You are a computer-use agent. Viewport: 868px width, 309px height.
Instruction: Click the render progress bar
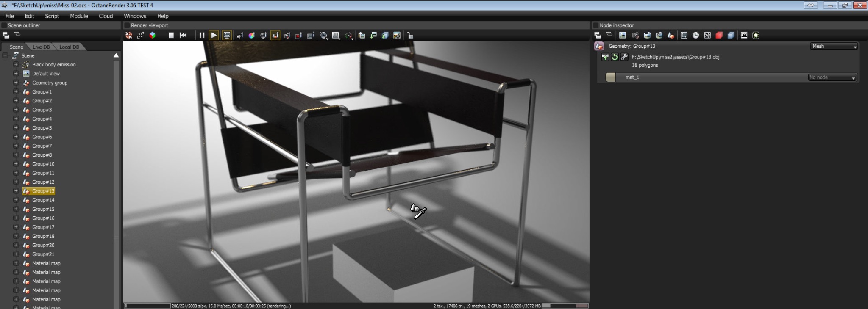point(147,306)
